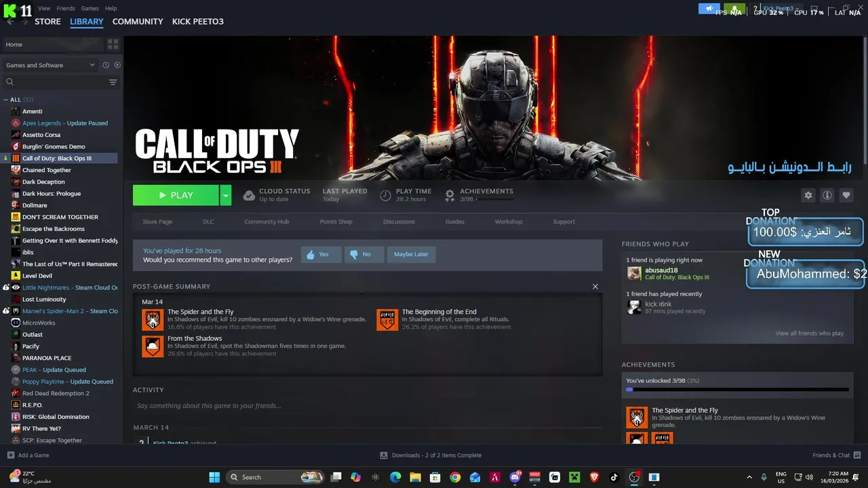Open the Friends menu
The height and width of the screenshot is (488, 868).
point(66,8)
